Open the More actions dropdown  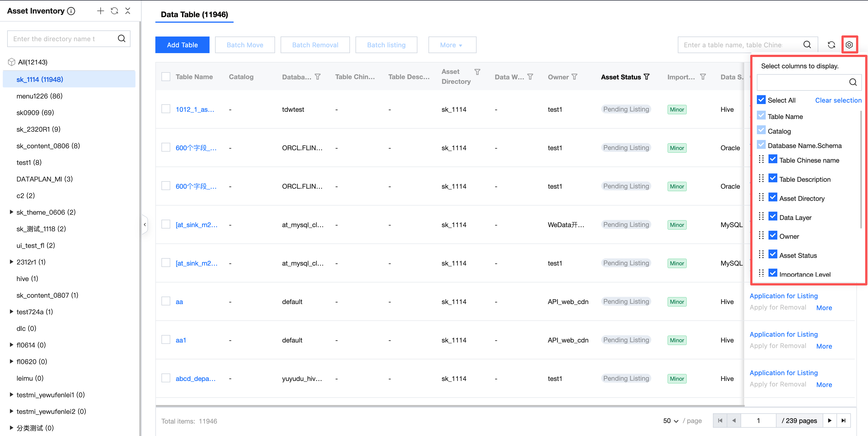pos(452,45)
